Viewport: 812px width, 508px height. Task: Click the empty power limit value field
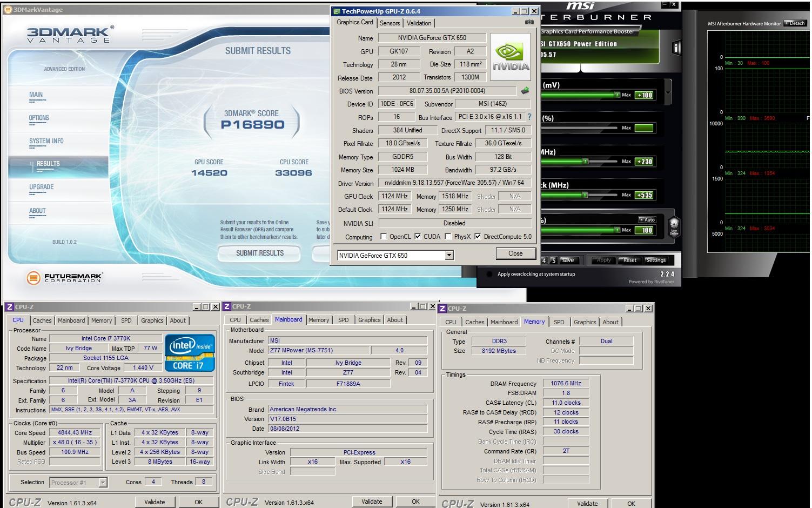pyautogui.click(x=644, y=128)
